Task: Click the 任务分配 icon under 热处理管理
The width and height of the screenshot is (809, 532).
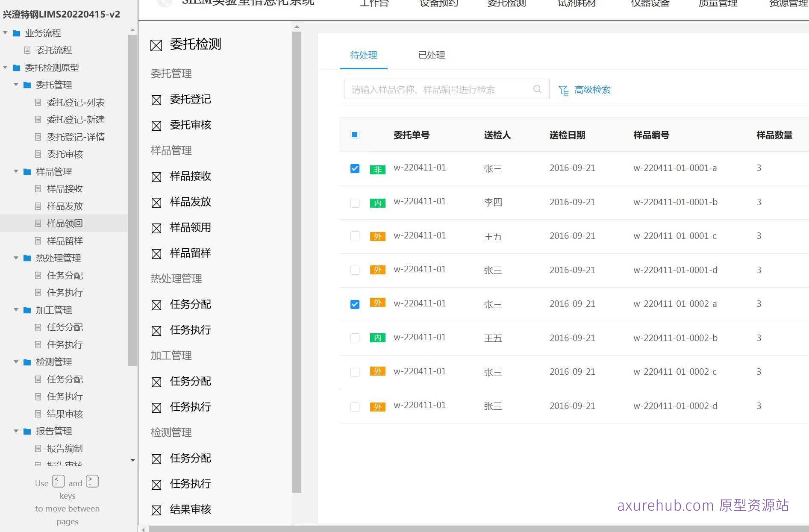Action: point(156,305)
